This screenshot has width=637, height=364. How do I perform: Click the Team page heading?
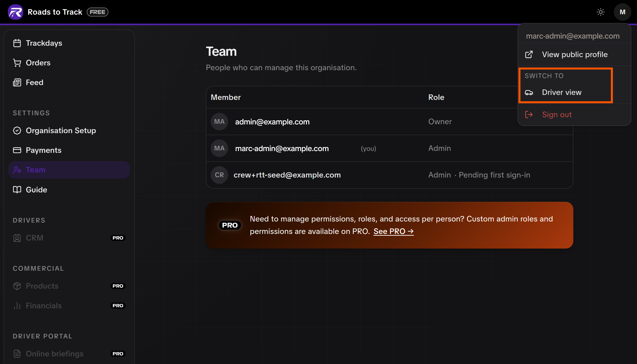(221, 51)
